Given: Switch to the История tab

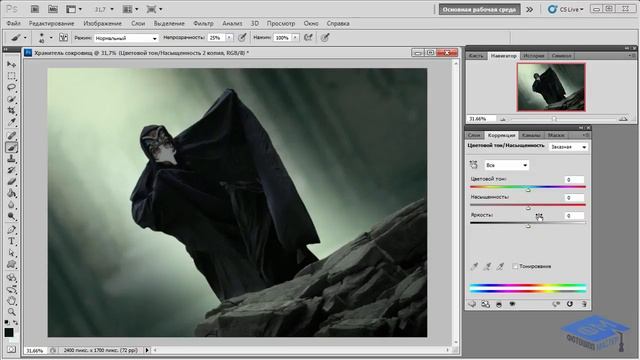Looking at the screenshot, I should click(x=533, y=56).
